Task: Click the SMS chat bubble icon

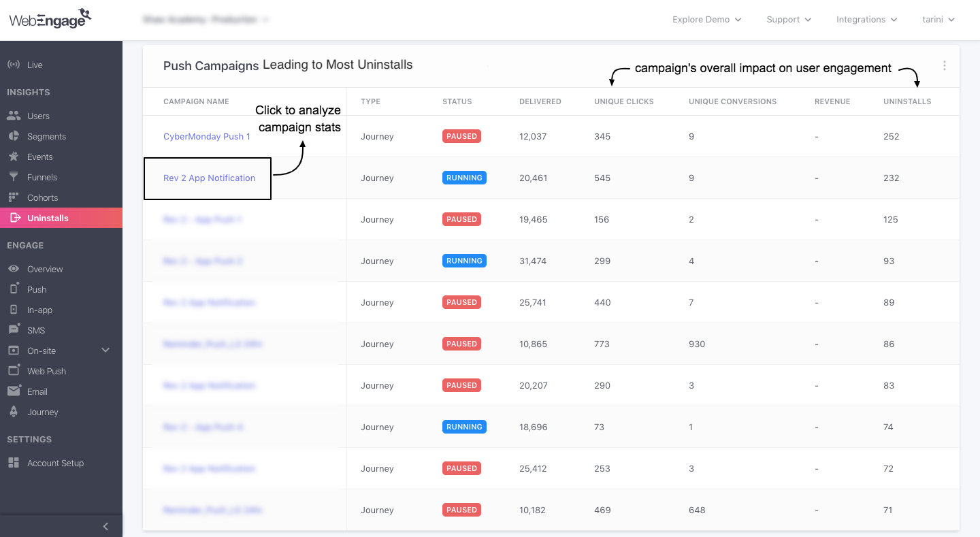Action: pyautogui.click(x=14, y=330)
